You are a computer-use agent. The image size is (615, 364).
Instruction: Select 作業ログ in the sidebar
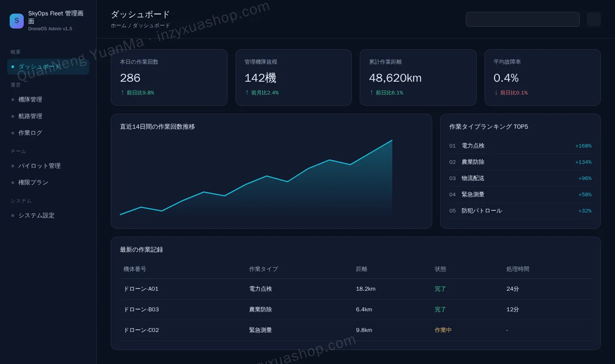(x=48, y=133)
